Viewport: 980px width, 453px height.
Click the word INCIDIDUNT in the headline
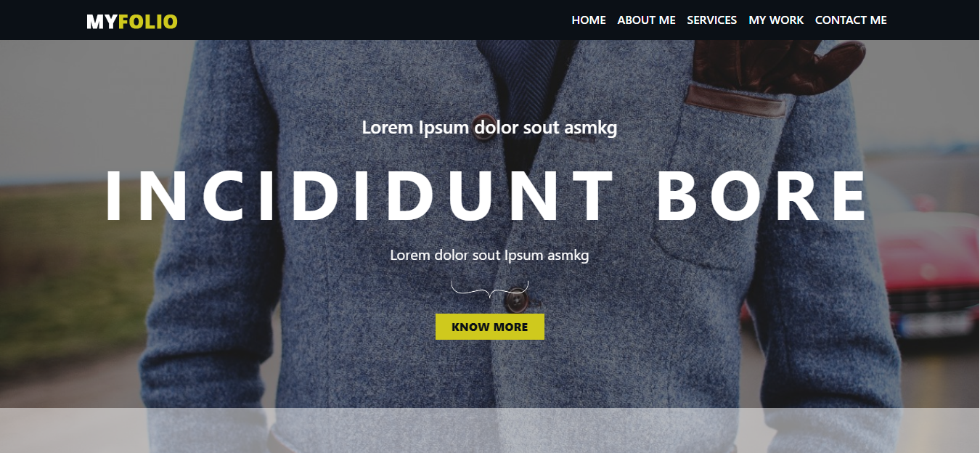tap(360, 196)
